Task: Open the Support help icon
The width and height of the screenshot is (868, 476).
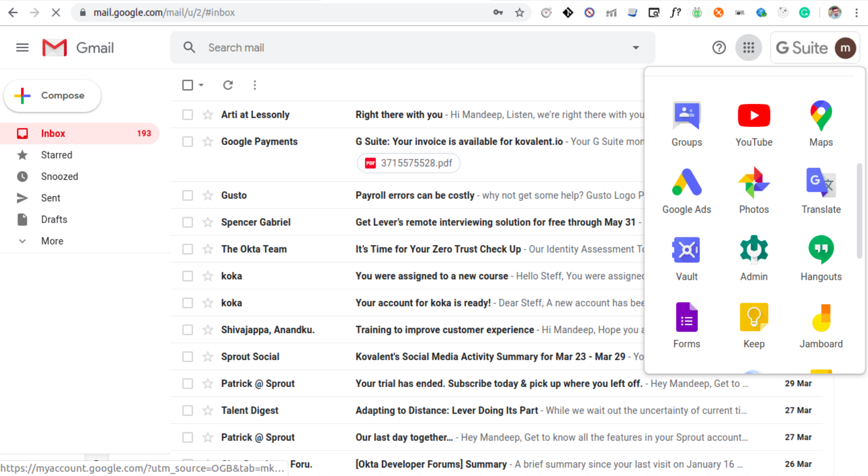Action: [719, 48]
